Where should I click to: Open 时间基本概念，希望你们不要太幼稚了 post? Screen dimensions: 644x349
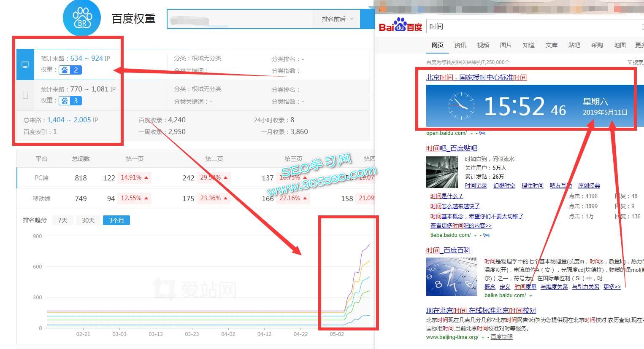(477, 217)
